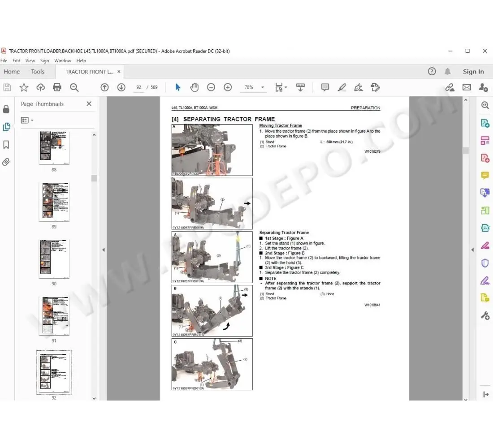Viewport: 493px width, 448px height.
Task: Close the Page Thumbnails panel
Action: [89, 104]
